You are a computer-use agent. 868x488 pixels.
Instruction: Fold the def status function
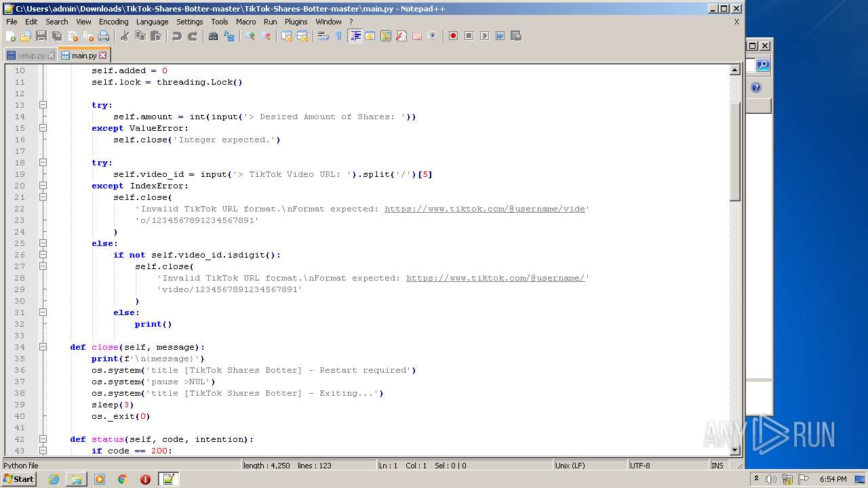coord(43,439)
